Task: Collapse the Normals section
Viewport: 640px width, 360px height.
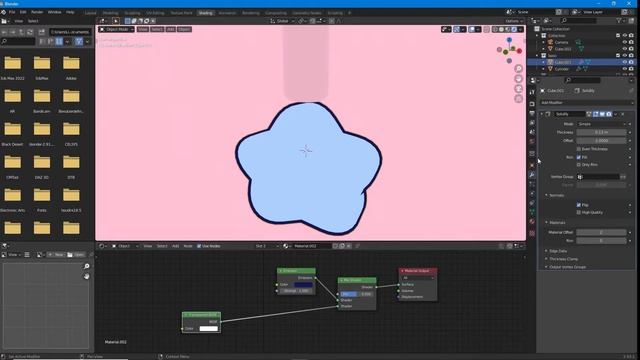Action: pyautogui.click(x=556, y=196)
